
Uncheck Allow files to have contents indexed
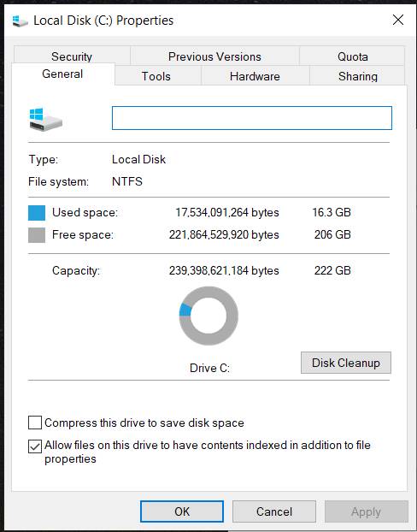point(35,446)
